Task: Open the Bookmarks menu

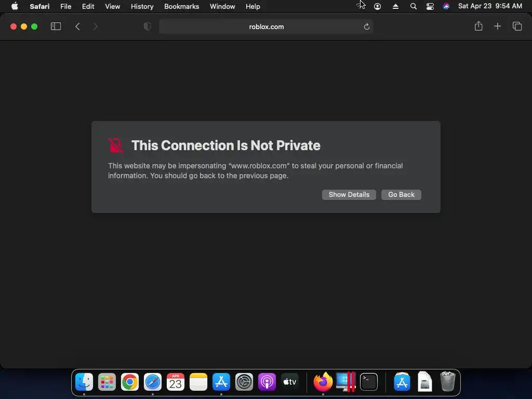Action: click(181, 6)
